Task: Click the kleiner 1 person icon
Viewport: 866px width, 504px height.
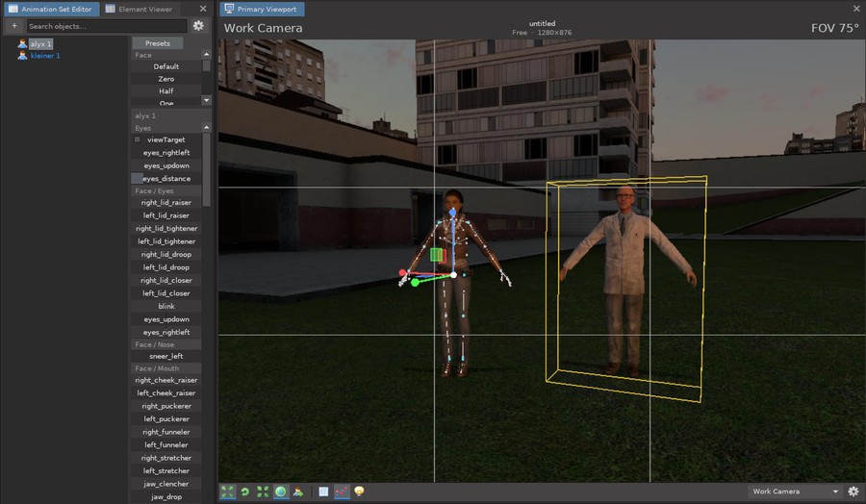Action: pyautogui.click(x=22, y=56)
